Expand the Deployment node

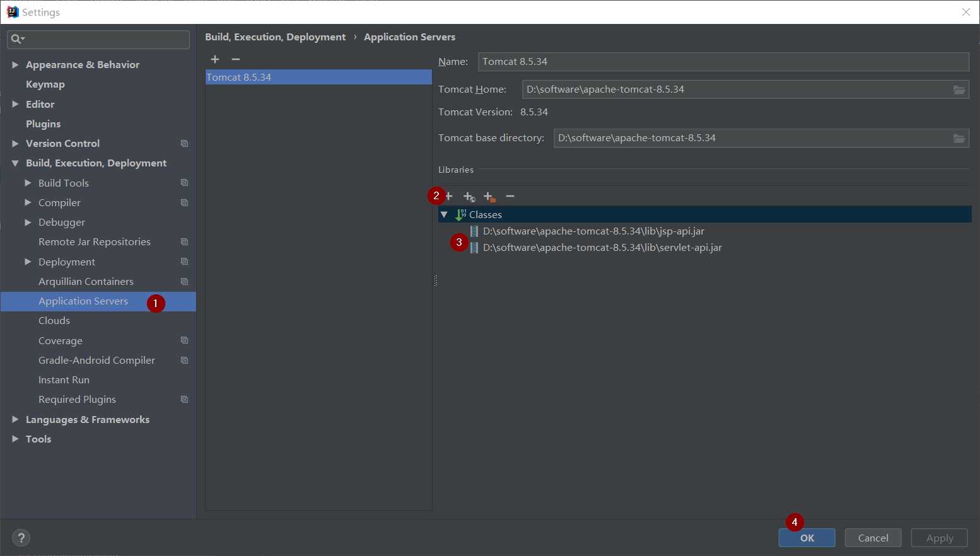28,262
